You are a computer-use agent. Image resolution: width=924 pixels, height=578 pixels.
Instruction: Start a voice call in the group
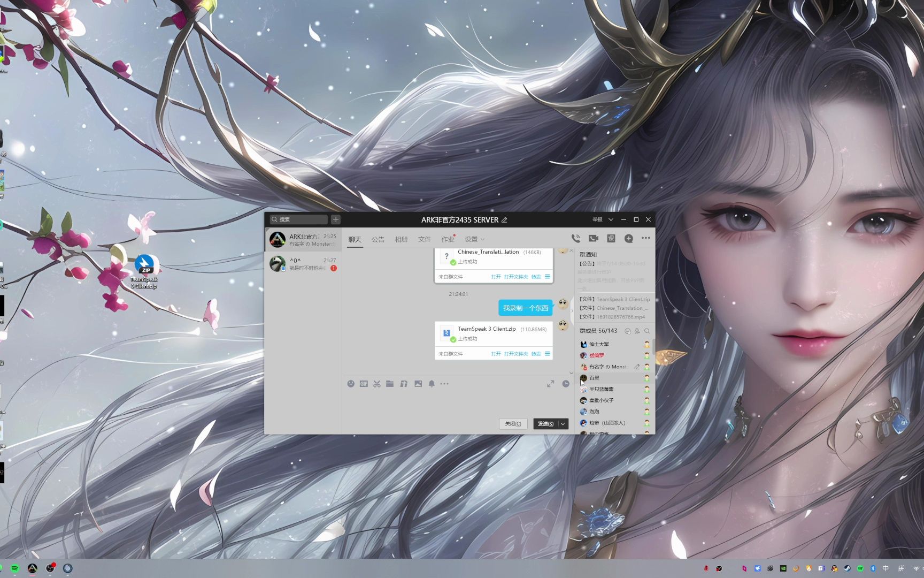tap(575, 238)
